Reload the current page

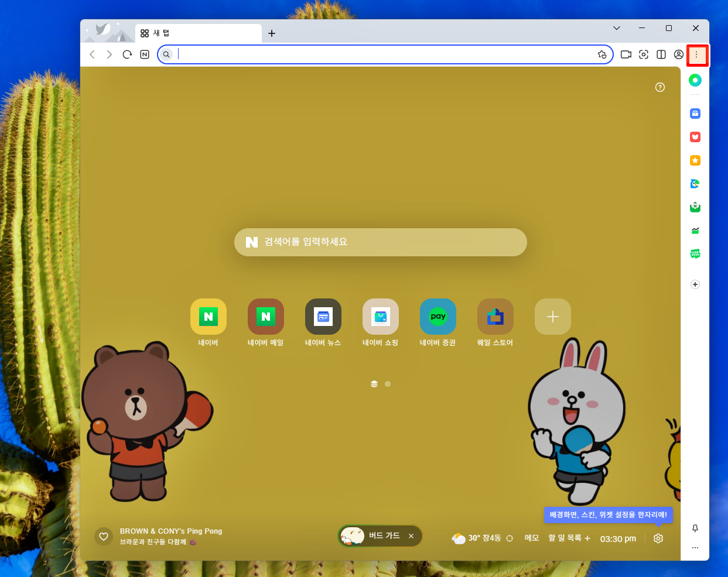coord(127,54)
